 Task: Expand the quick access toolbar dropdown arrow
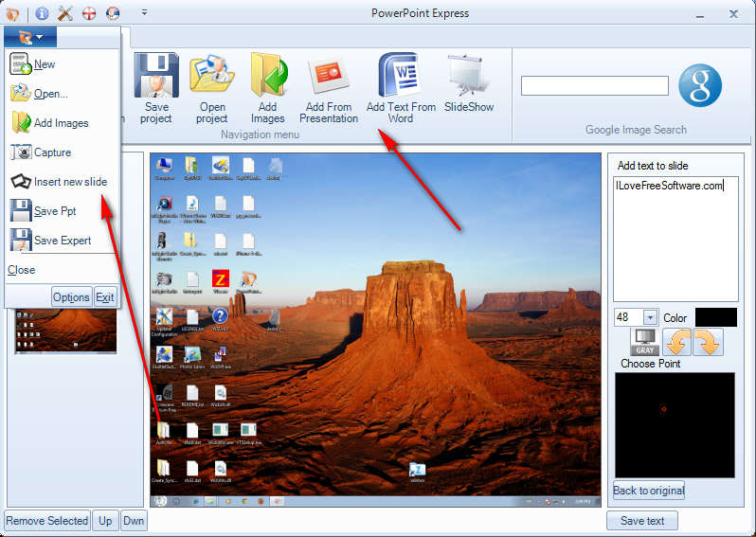pyautogui.click(x=144, y=12)
